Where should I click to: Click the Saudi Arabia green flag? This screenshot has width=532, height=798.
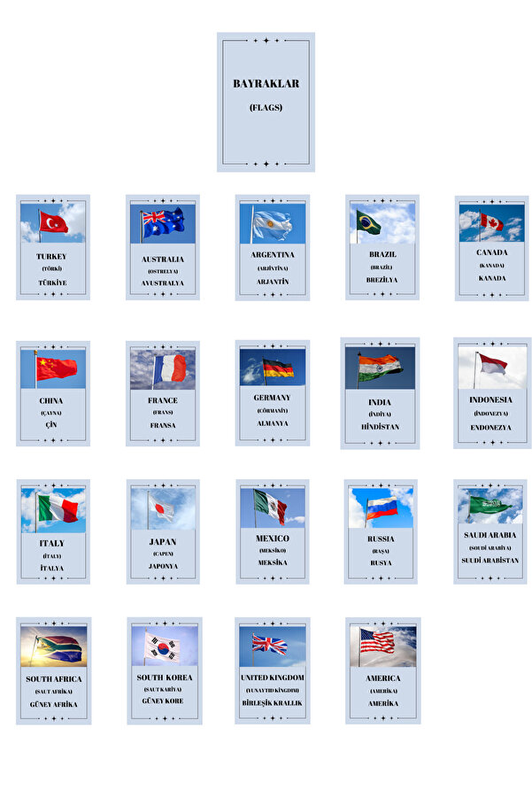coord(491,506)
